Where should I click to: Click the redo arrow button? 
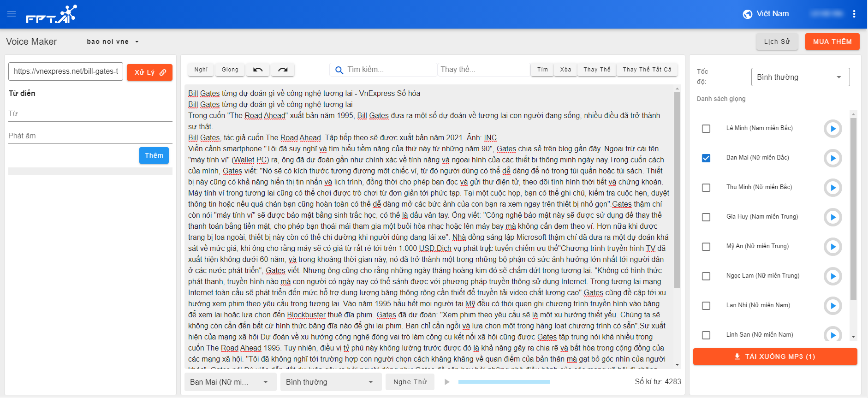283,70
